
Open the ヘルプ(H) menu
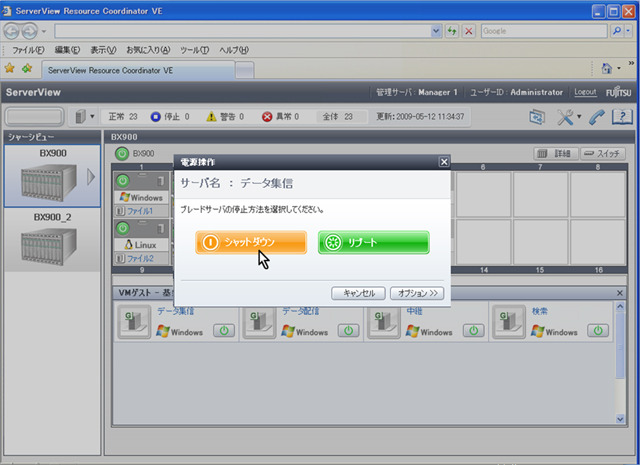(234, 50)
